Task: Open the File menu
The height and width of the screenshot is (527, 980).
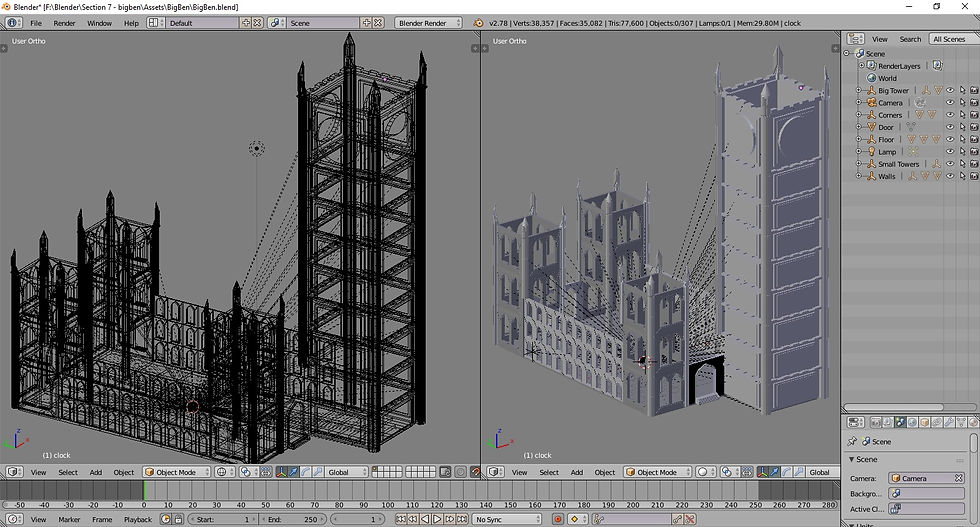Action: click(36, 23)
